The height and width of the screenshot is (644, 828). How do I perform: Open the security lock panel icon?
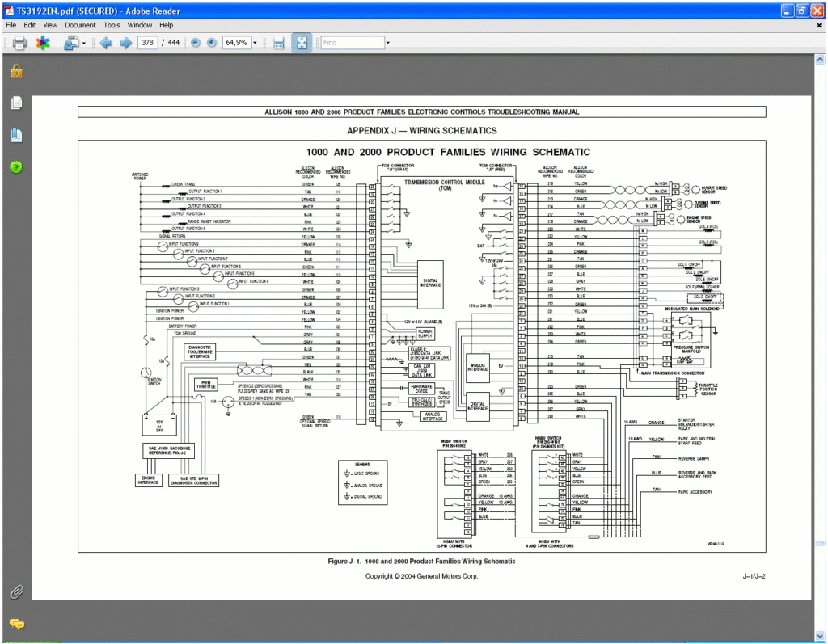[x=16, y=71]
